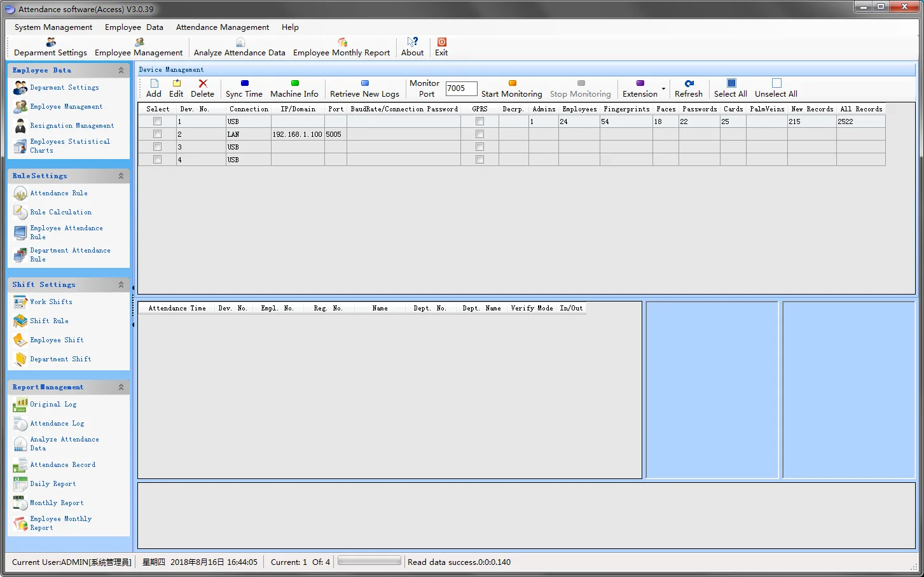Screen dimensions: 924x577
Task: Click the Sync Time toolbar icon
Action: point(244,84)
